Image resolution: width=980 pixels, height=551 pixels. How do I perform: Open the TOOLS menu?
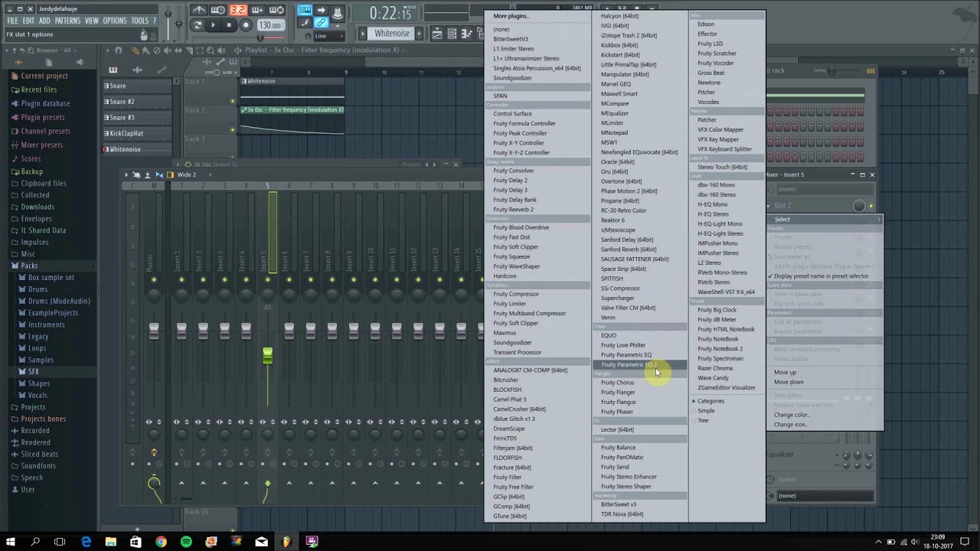click(140, 21)
